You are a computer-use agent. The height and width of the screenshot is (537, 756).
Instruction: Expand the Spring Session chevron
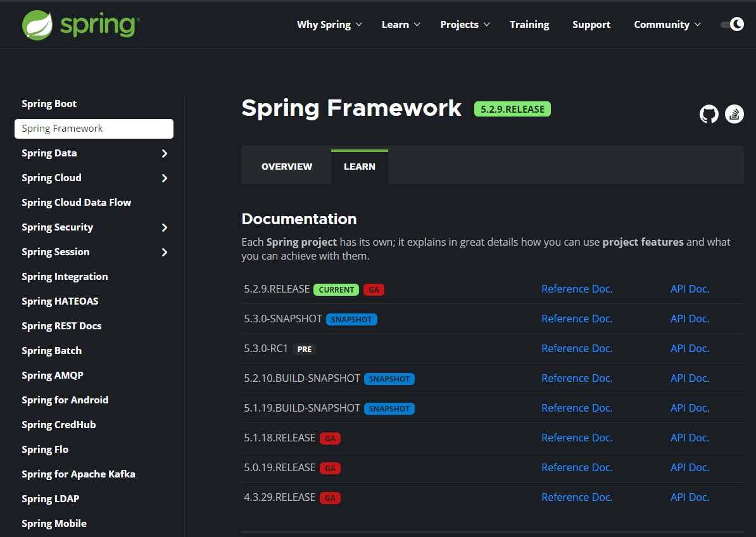click(165, 252)
